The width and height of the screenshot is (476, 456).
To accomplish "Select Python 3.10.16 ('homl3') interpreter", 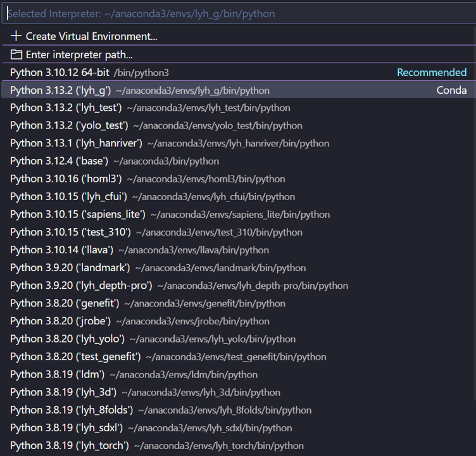I will [x=239, y=179].
